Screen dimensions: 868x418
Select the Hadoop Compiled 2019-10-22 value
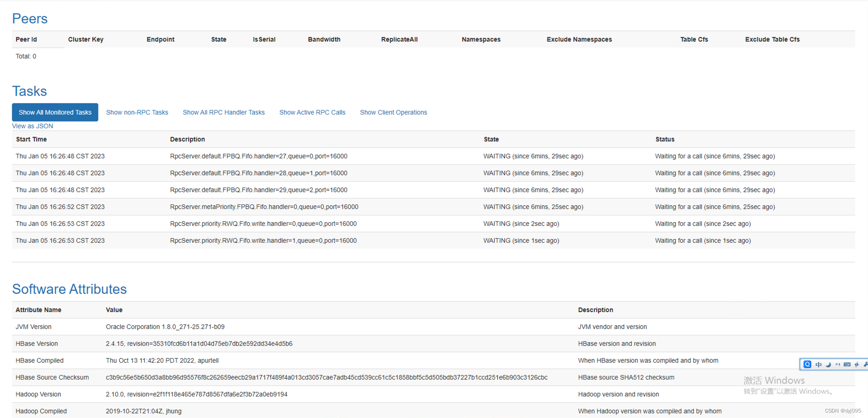point(143,411)
